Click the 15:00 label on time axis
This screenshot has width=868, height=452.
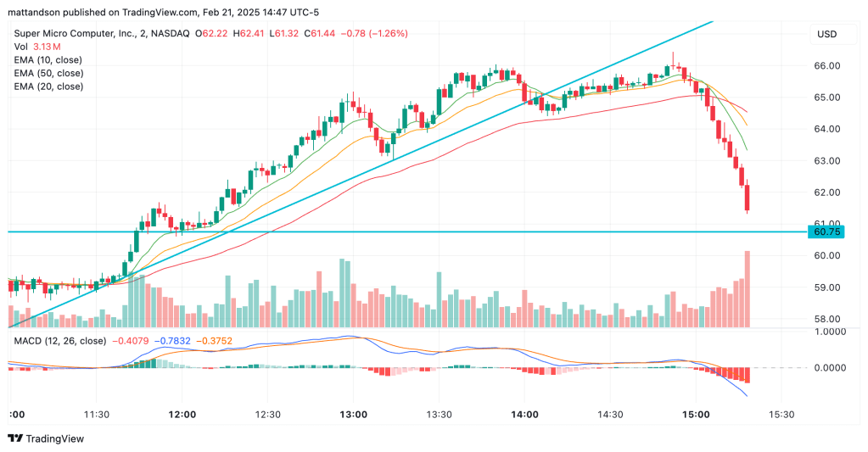[x=696, y=415]
